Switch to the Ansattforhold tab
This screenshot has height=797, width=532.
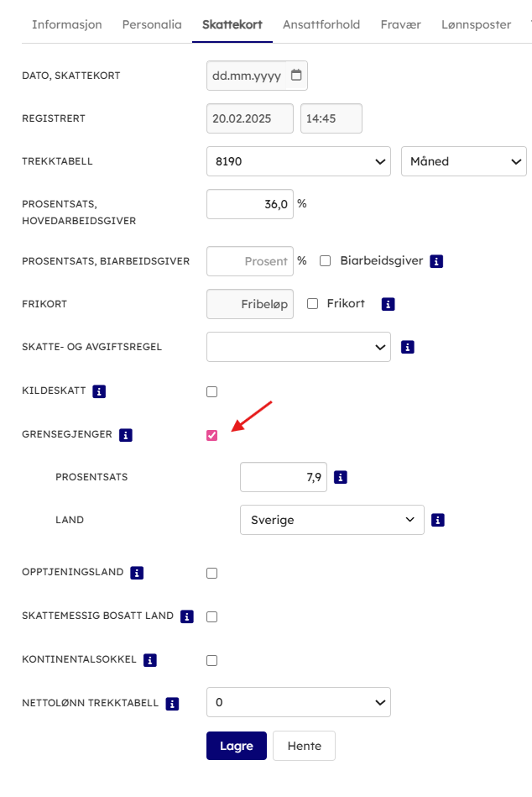pos(321,24)
